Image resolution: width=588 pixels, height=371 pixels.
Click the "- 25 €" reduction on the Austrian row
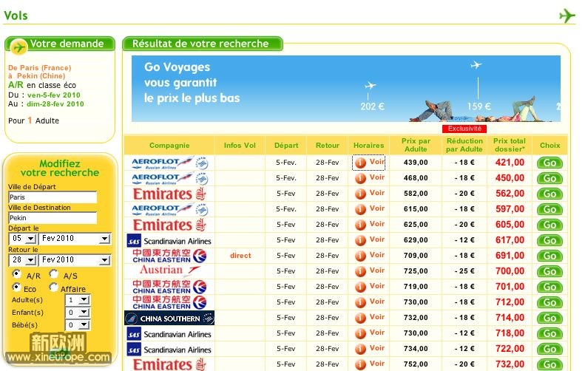point(464,271)
